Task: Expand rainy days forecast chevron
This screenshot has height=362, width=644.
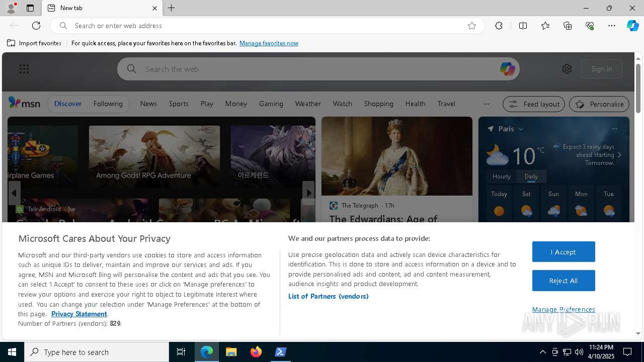Action: (619, 155)
